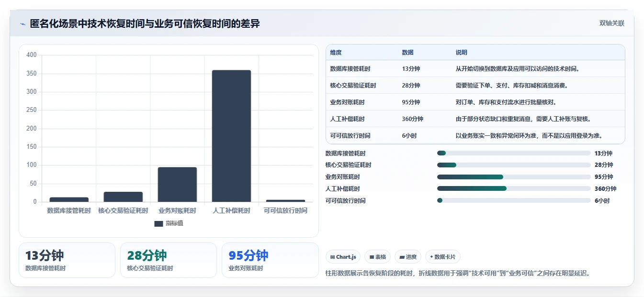The width and height of the screenshot is (644, 297).
Task: Select the 进度 tag chip
Action: point(408,257)
